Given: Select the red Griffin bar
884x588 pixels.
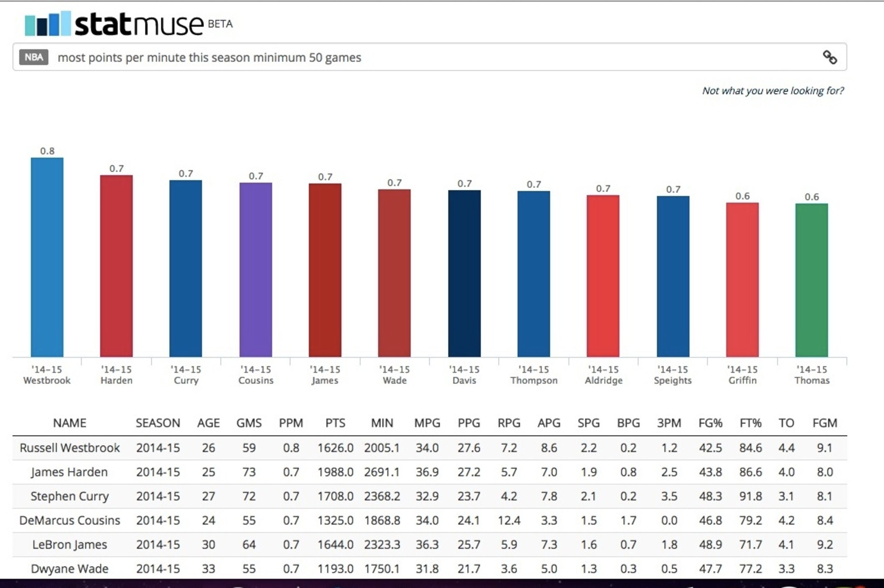Looking at the screenshot, I should pos(742,280).
